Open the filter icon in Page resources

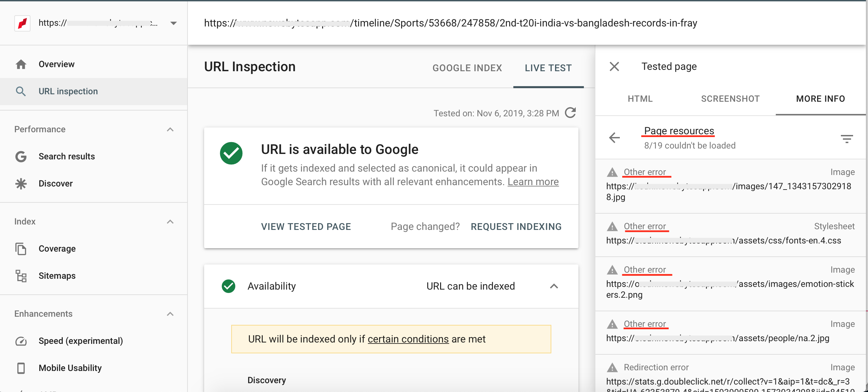[x=847, y=138]
